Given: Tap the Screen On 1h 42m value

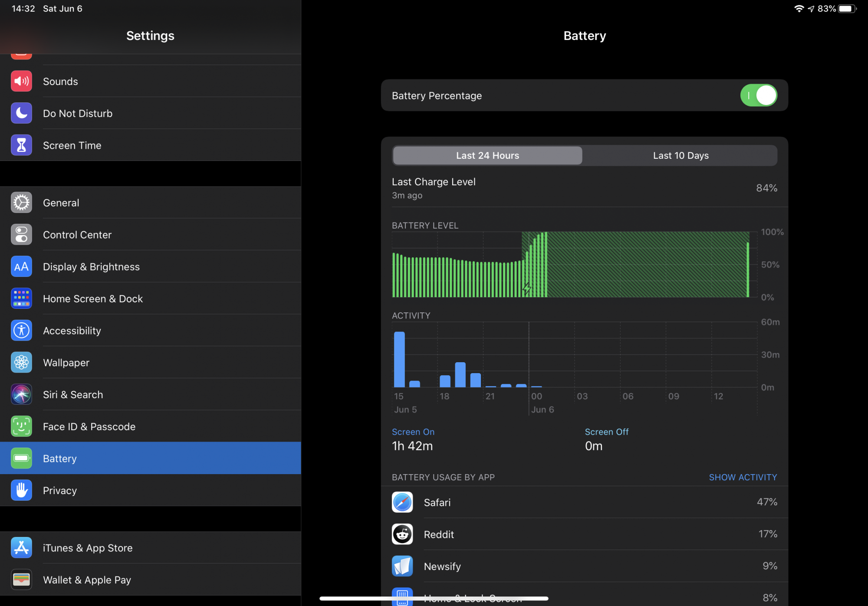Looking at the screenshot, I should coord(412,446).
